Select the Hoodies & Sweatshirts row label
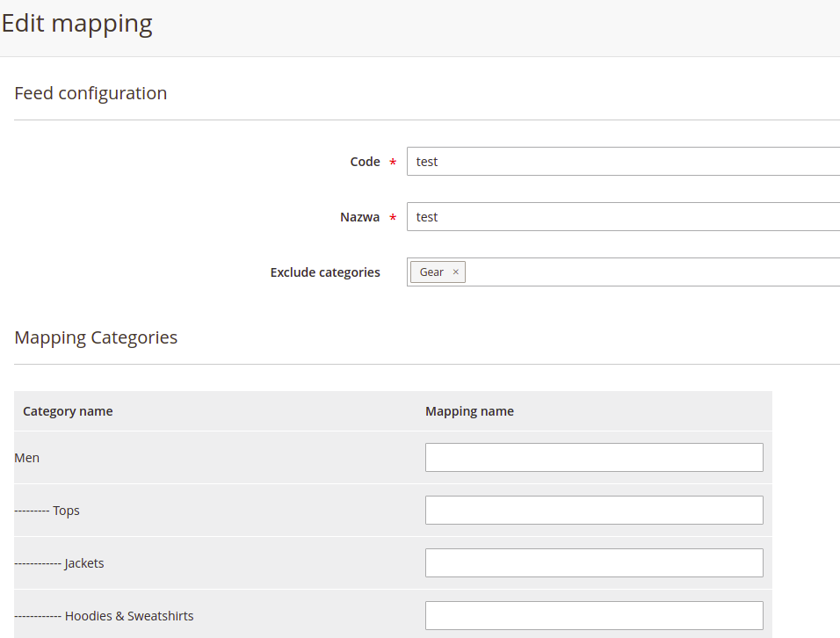Screen dimensions: 840x638 tap(129, 616)
